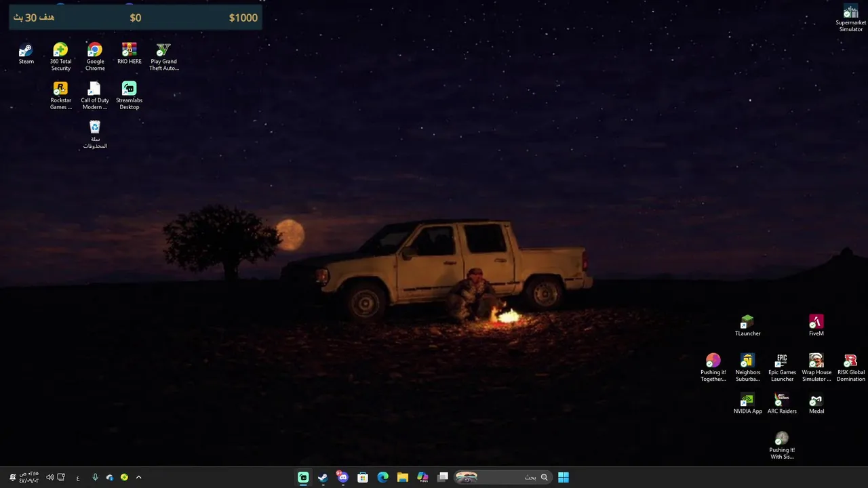Select the ARC Raiders desktop shortcut
The width and height of the screenshot is (868, 488).
(782, 403)
